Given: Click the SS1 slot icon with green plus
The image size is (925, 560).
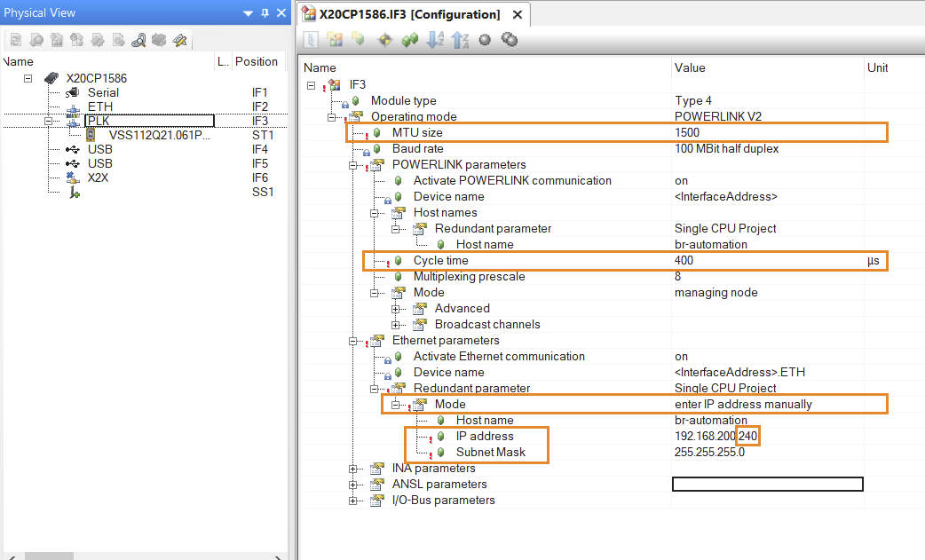Looking at the screenshot, I should click(75, 193).
